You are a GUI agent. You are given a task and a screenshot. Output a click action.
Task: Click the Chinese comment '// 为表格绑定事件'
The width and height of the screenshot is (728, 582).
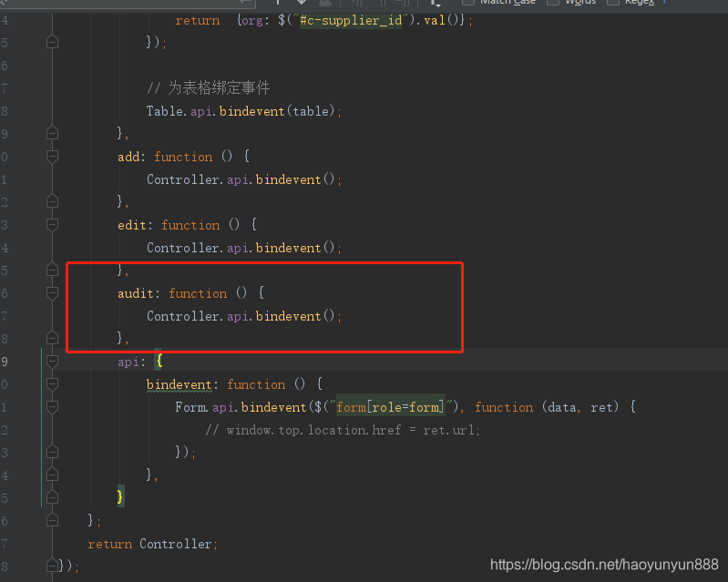(x=208, y=87)
